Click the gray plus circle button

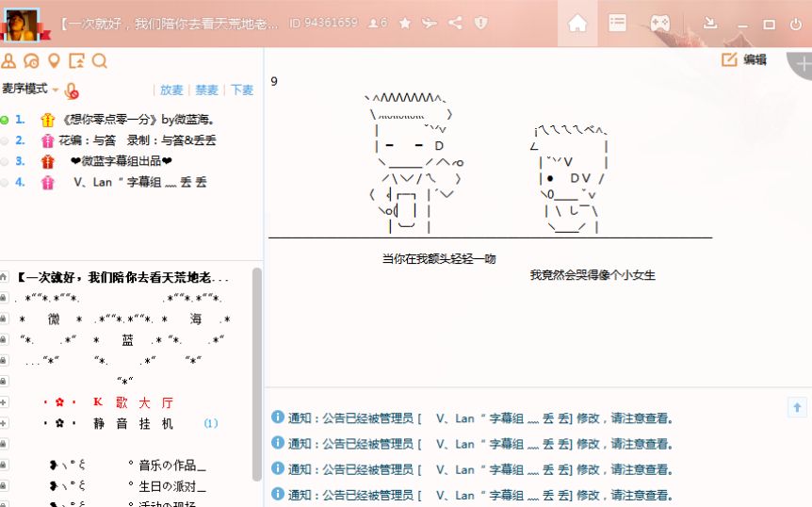point(802,64)
